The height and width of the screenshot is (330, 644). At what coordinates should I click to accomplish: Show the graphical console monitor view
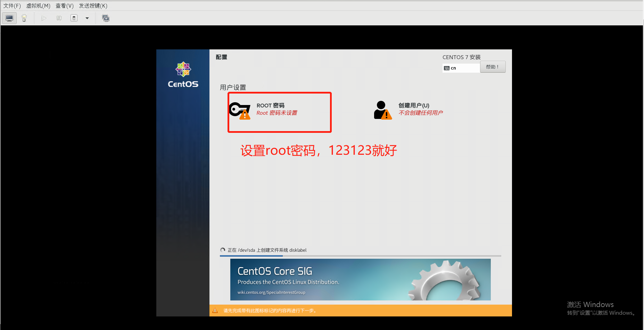(x=9, y=18)
